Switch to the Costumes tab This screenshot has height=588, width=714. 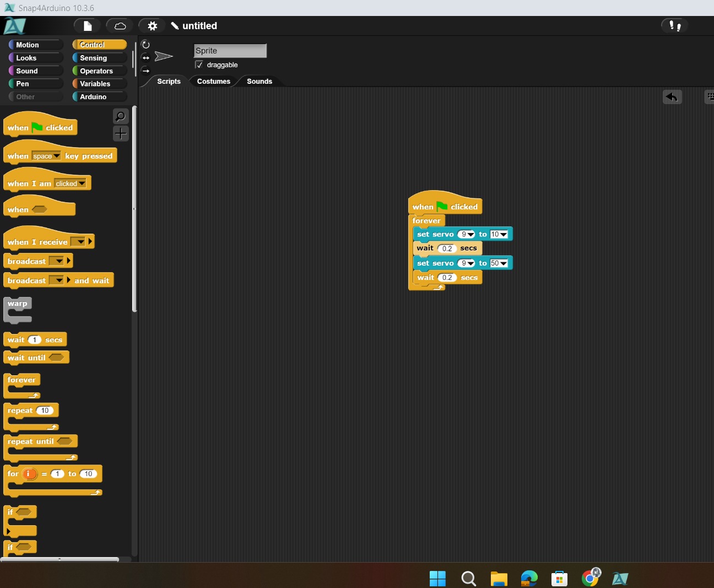[214, 81]
